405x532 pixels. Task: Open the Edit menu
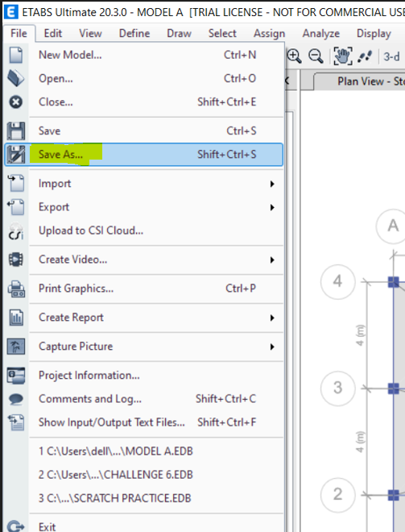(x=53, y=33)
